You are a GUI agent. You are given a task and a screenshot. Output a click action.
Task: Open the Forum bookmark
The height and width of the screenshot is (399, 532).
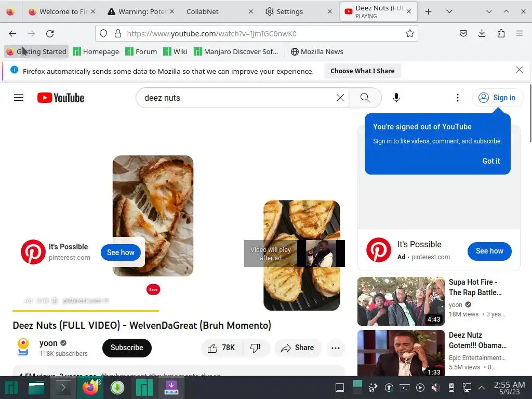[141, 51]
